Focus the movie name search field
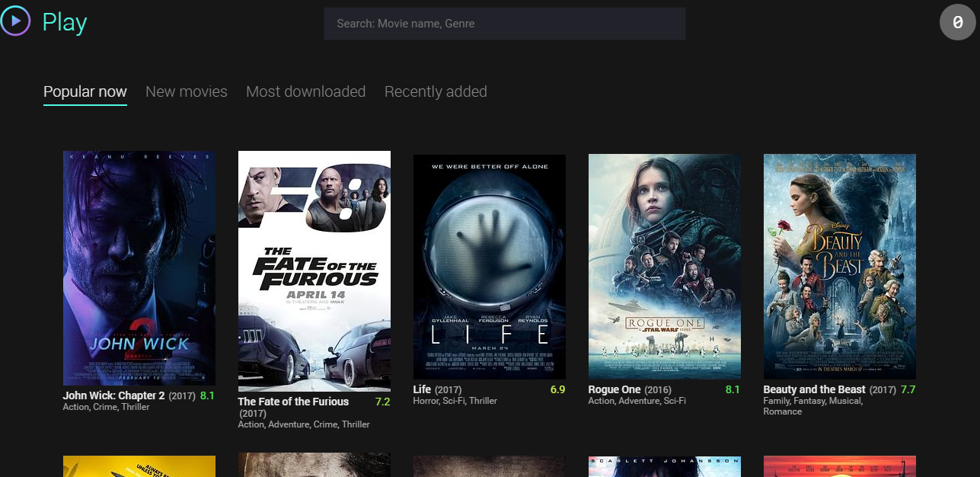Image resolution: width=980 pixels, height=477 pixels. point(505,24)
